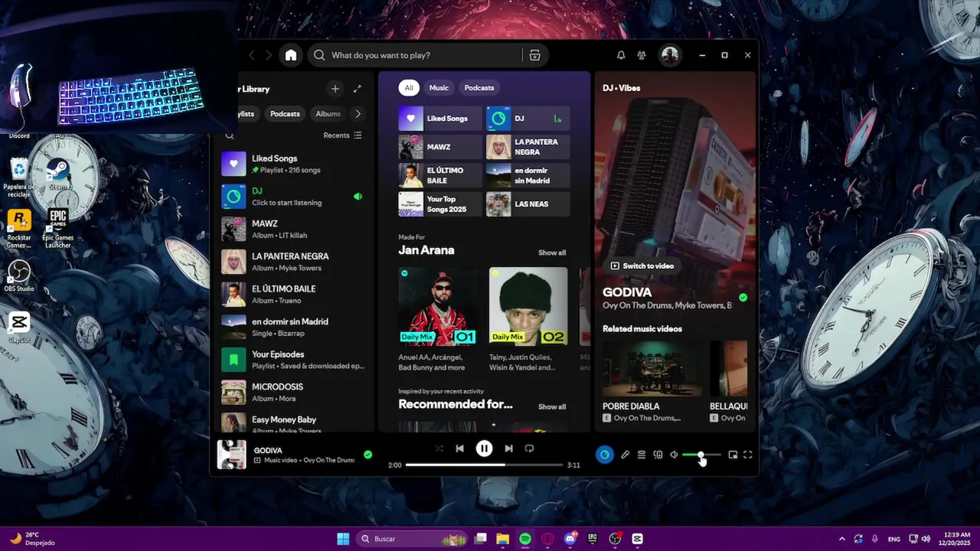Mute volume speaker icon
980x551 pixels.
tap(674, 455)
